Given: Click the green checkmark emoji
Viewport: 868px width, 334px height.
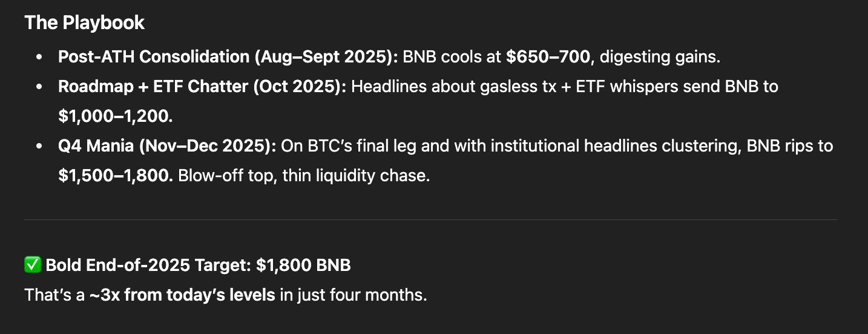Looking at the screenshot, I should pos(32,265).
